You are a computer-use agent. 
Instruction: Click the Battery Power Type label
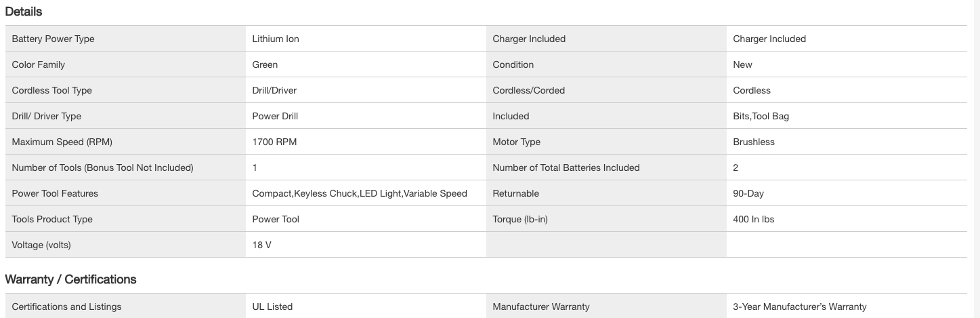click(x=53, y=39)
